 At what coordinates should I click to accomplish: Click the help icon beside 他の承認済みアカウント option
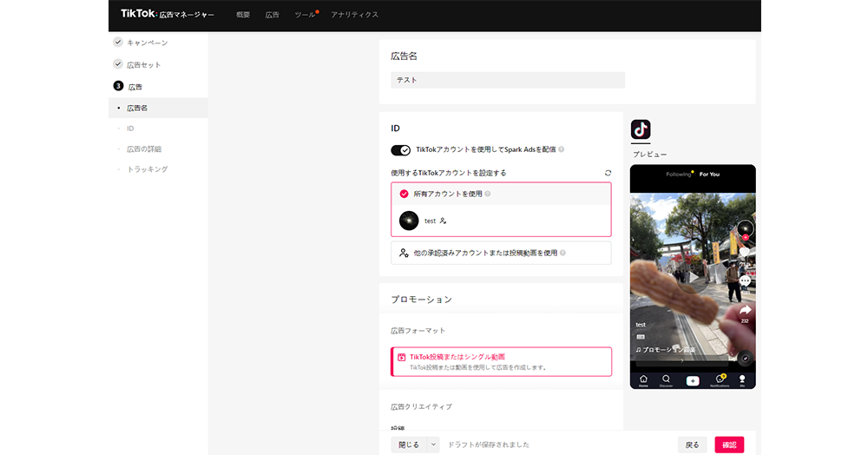[x=563, y=253]
